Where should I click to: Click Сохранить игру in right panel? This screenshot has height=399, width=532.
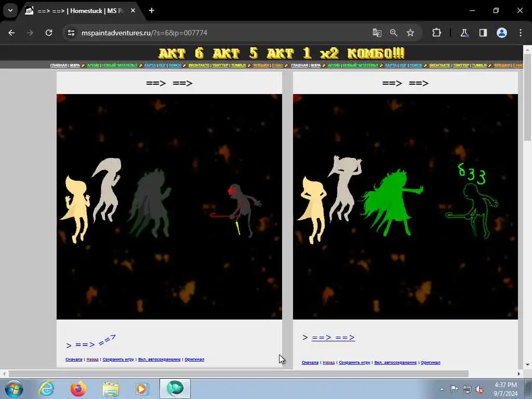tap(354, 362)
